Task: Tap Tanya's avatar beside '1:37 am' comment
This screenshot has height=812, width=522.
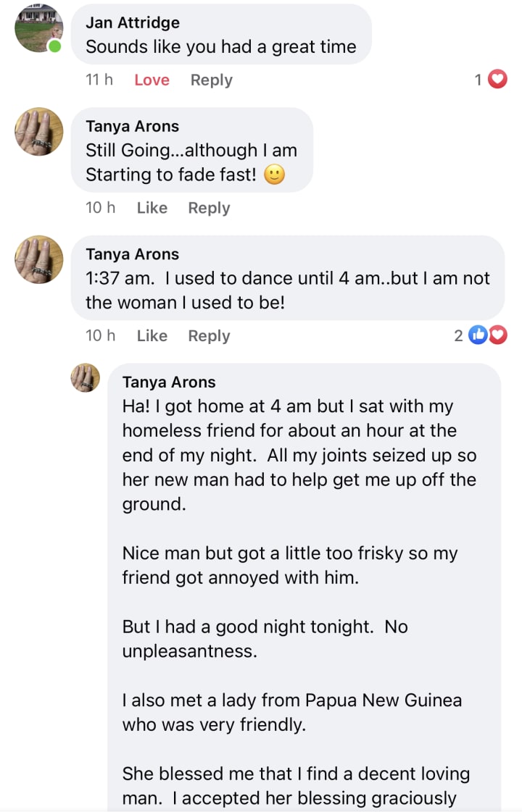Action: tap(38, 259)
